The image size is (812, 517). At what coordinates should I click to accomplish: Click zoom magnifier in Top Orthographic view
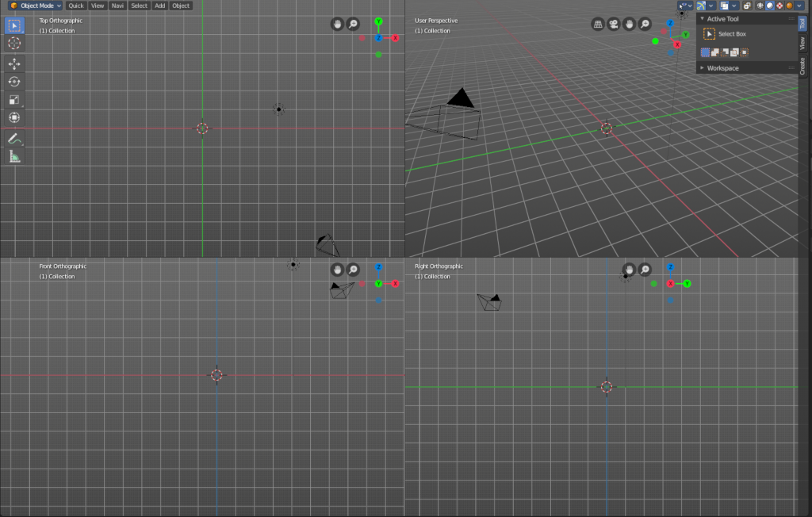tap(353, 24)
